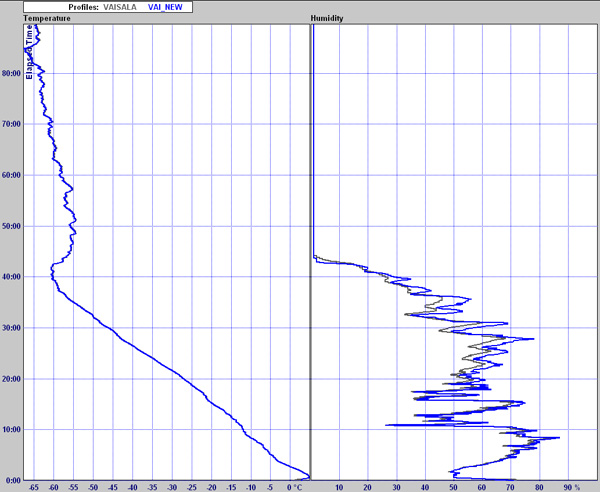Click the 20:00 elapsed time tick label

[12, 379]
